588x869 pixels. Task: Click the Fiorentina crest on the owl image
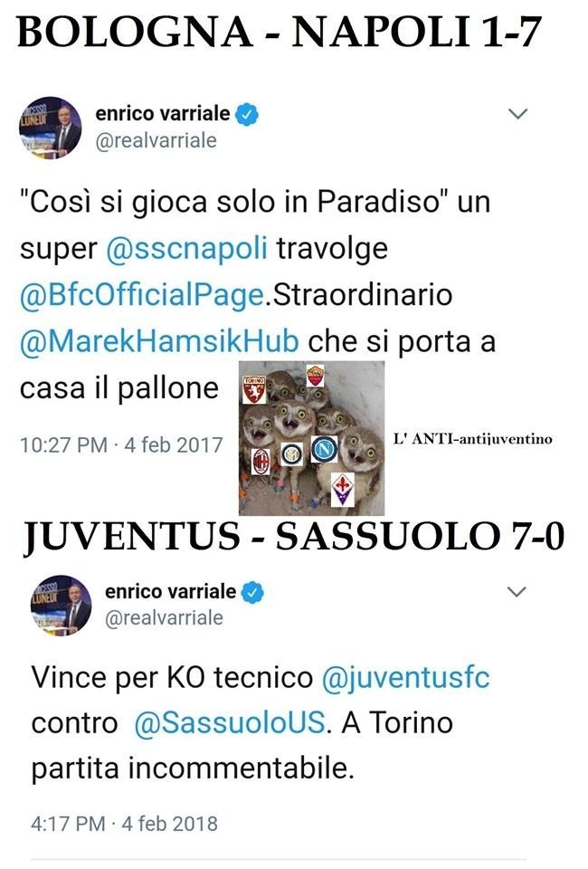[342, 489]
